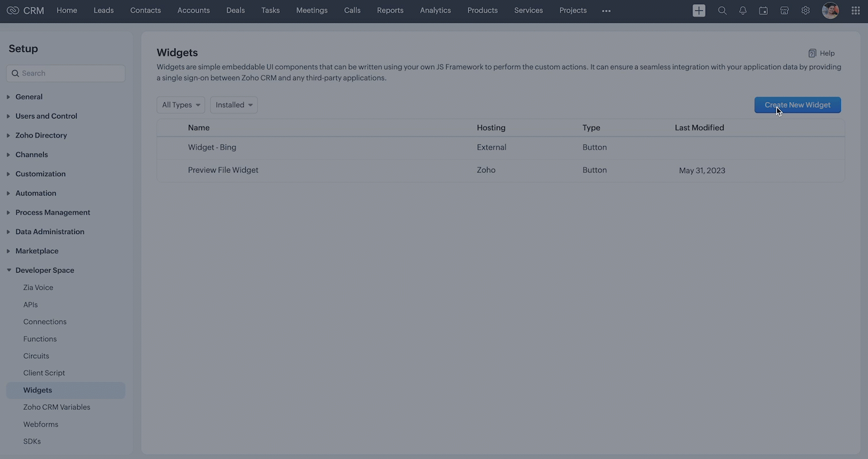Select Widgets in Developer Space

66,390
